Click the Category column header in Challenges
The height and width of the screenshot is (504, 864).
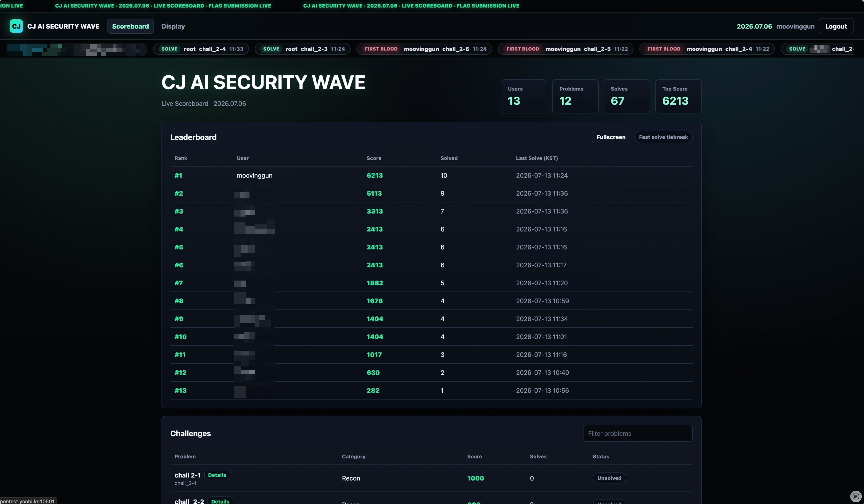353,456
